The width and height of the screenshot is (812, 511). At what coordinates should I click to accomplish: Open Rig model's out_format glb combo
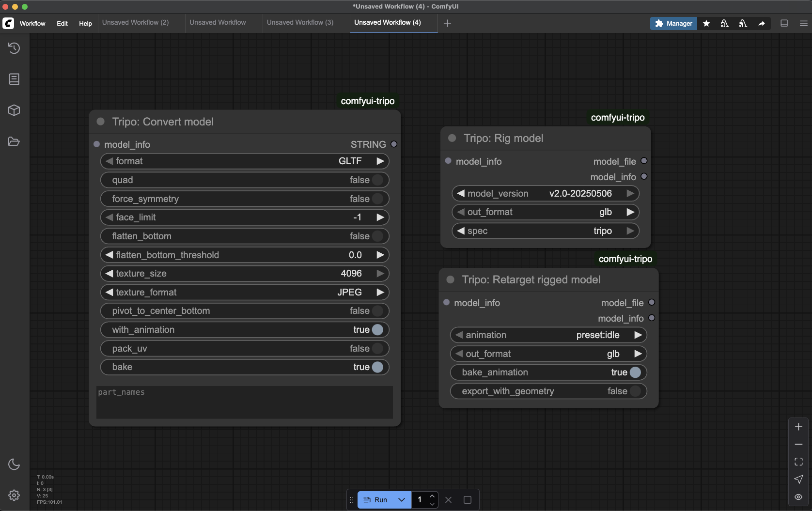click(546, 212)
